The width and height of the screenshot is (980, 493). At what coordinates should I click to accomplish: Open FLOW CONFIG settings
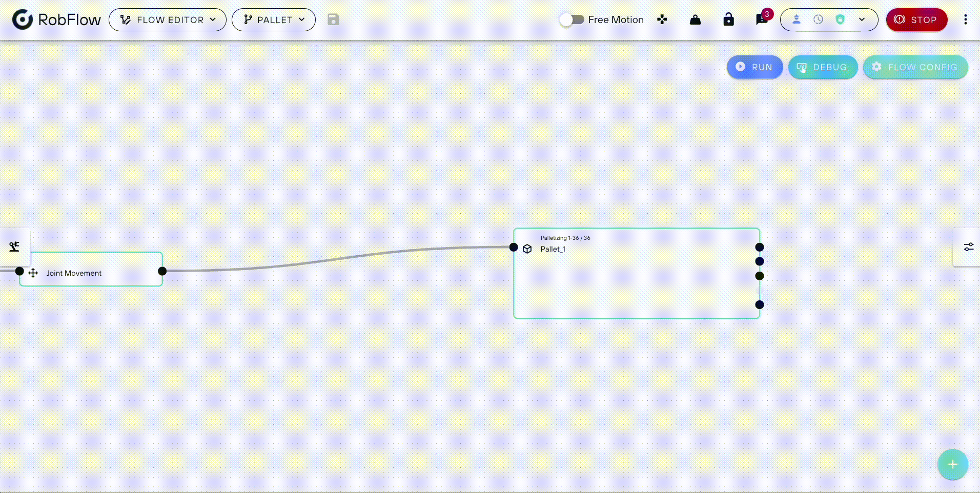pos(915,67)
